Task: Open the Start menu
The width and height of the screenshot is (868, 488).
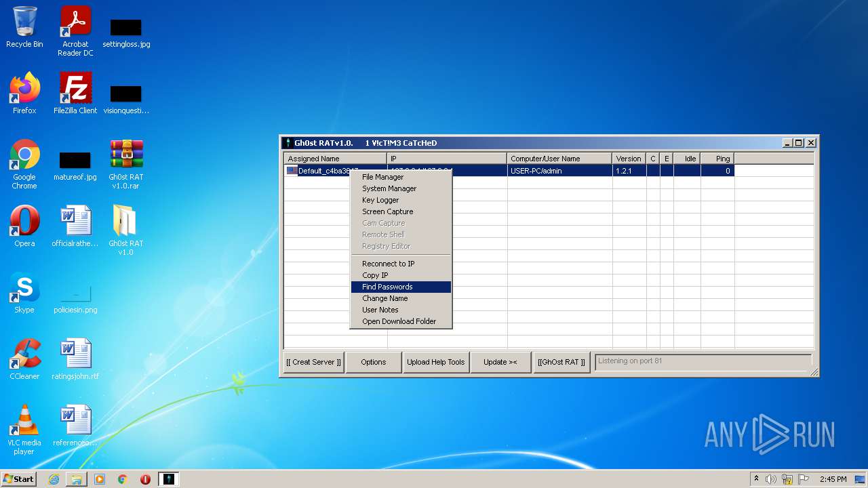Action: (x=19, y=479)
